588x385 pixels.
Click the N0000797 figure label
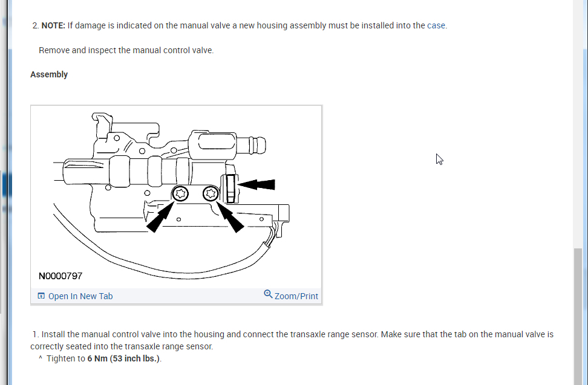pyautogui.click(x=60, y=276)
